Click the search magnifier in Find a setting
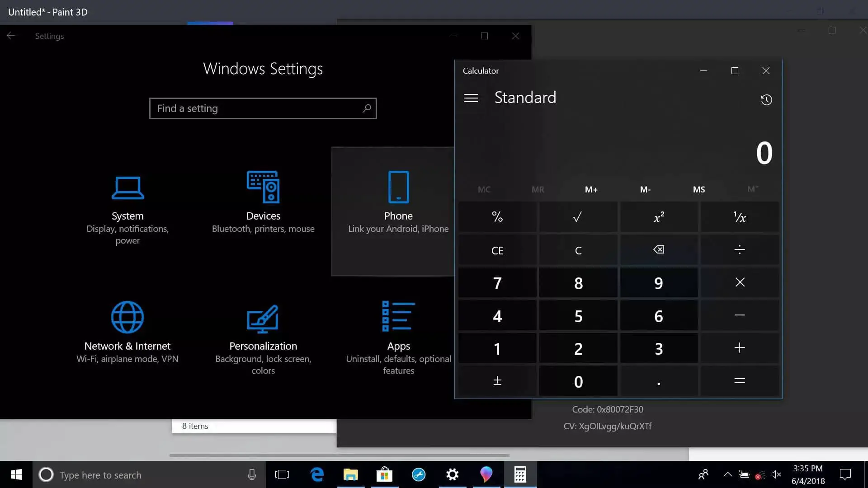Viewport: 868px width, 488px height. 367,108
